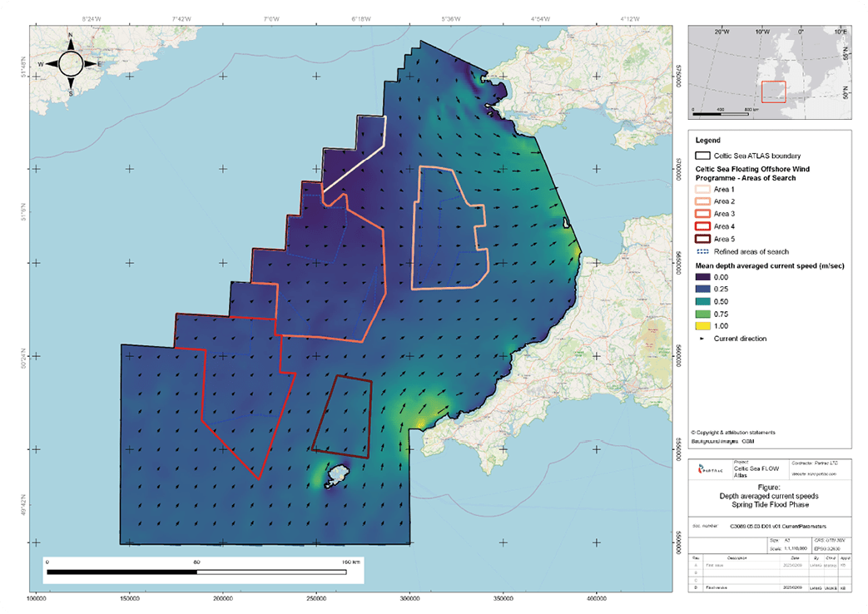Click the Area 4 legend outline box
This screenshot has width=868, height=614.
click(702, 226)
